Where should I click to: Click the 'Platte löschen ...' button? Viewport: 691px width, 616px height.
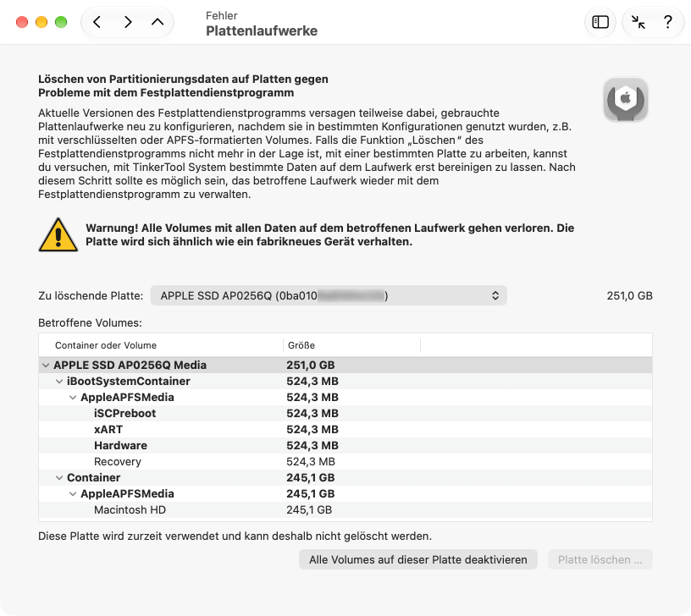pyautogui.click(x=600, y=559)
